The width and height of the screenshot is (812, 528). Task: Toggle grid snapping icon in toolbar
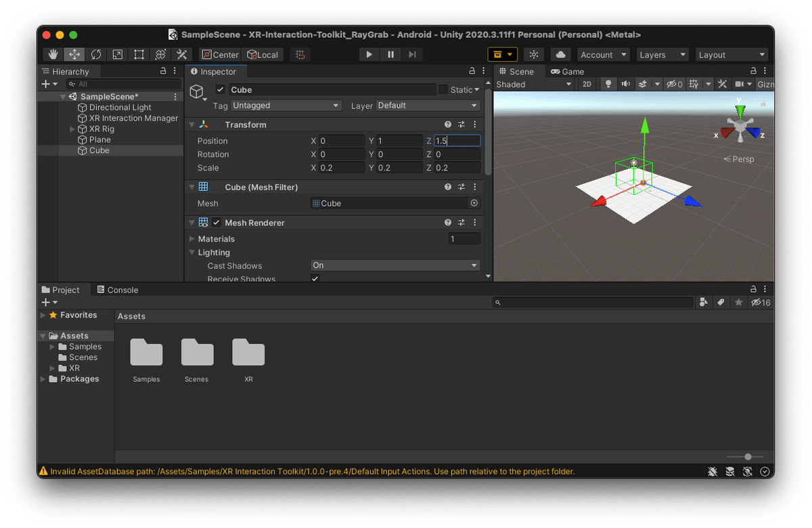click(x=300, y=55)
